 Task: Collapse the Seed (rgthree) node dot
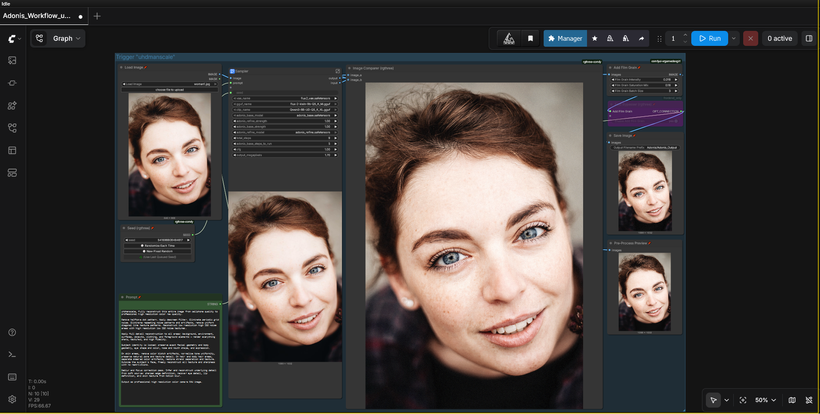[x=124, y=228]
